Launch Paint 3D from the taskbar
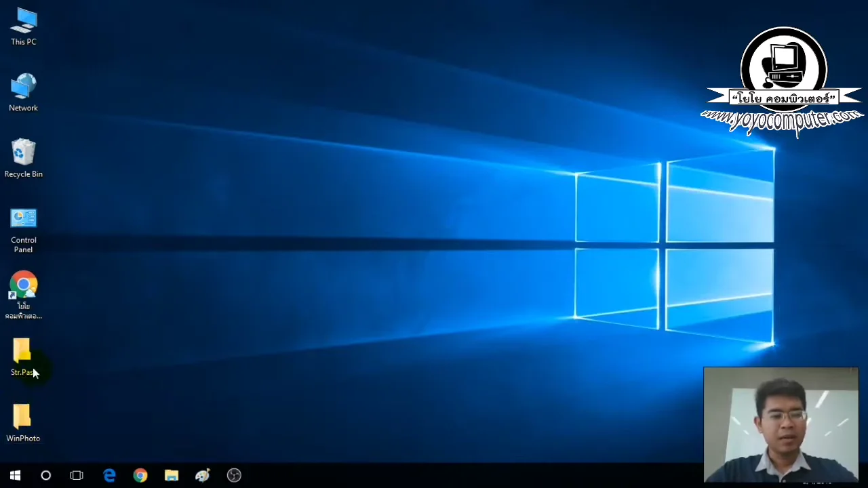This screenshot has height=488, width=868. [202, 475]
